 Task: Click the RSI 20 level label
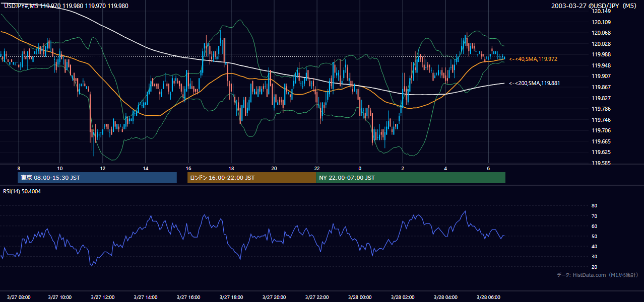[594, 267]
